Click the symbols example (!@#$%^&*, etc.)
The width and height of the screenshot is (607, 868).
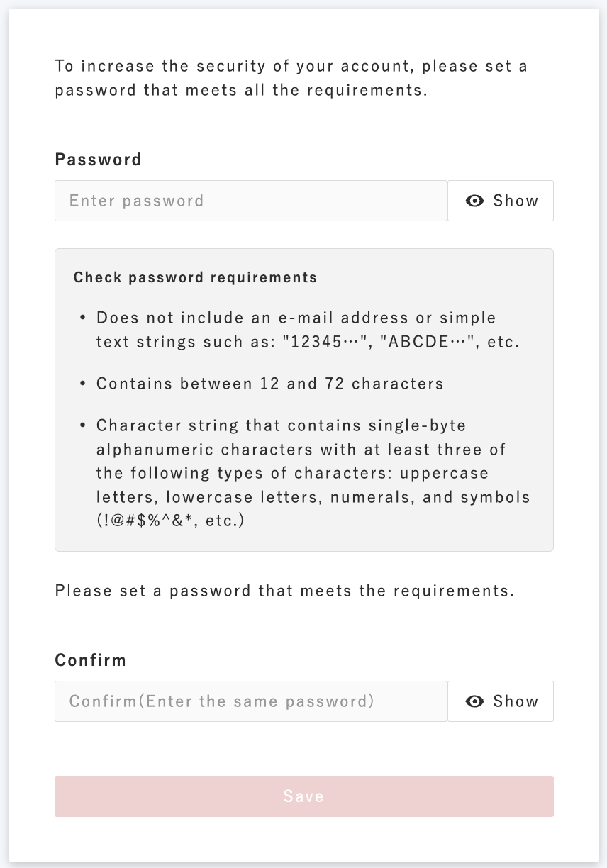pyautogui.click(x=170, y=520)
